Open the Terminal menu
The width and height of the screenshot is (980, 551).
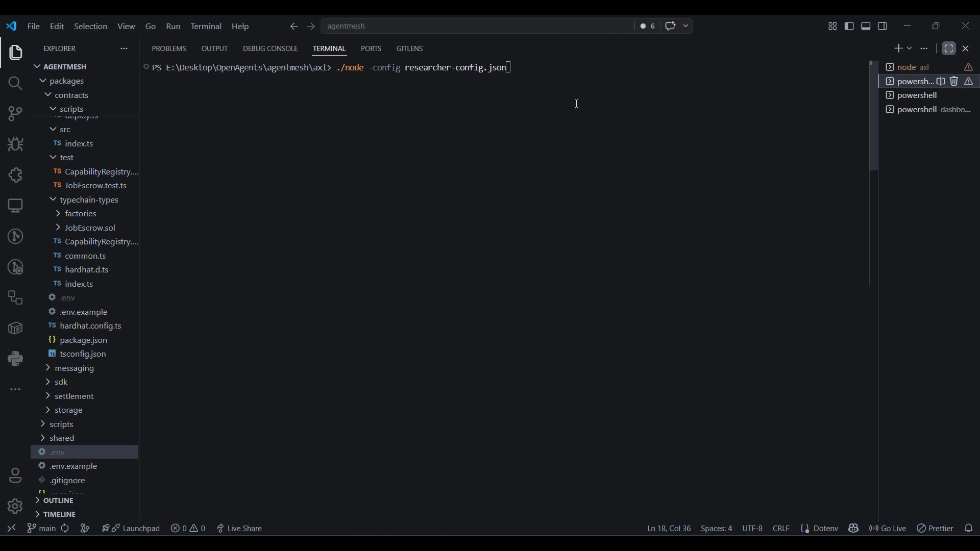click(x=206, y=27)
